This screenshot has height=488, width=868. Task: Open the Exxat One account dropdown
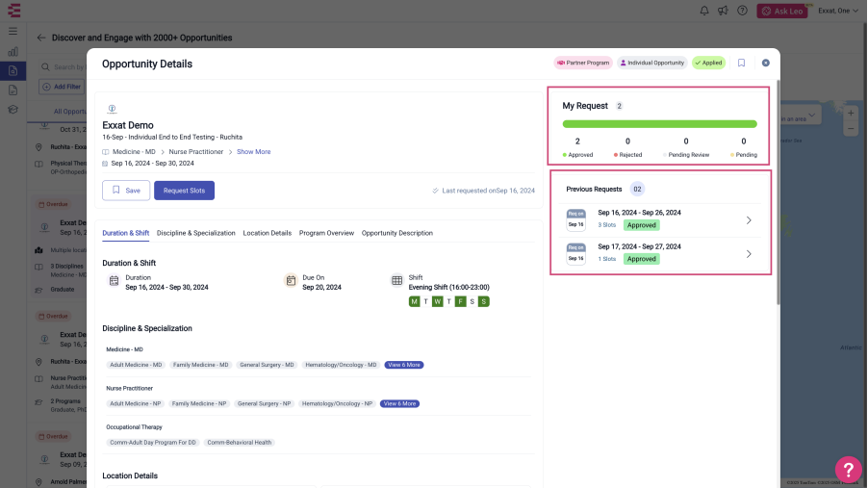click(838, 11)
